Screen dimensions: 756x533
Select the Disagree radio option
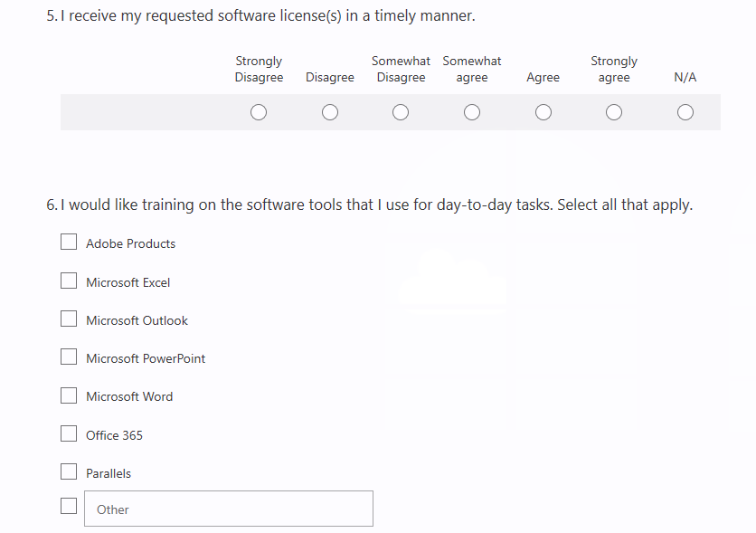[330, 112]
